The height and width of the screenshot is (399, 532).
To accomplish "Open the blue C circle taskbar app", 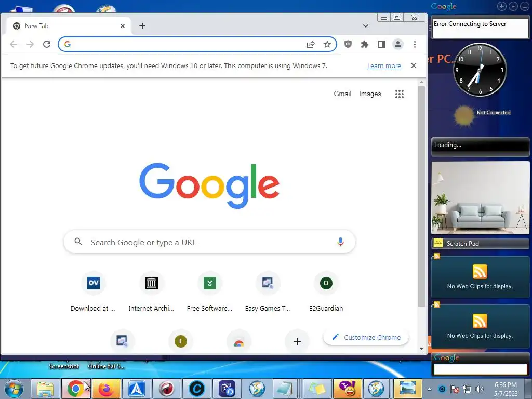I will pos(197,389).
